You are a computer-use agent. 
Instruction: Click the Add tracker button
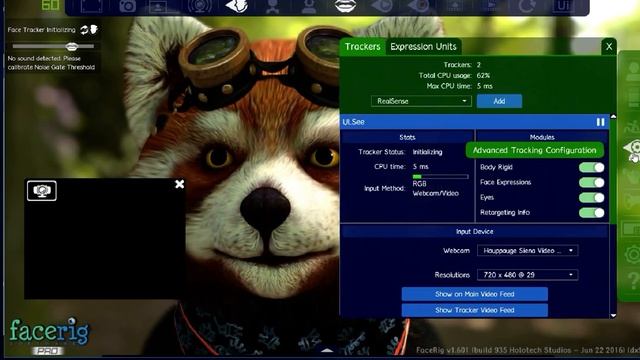(x=499, y=101)
